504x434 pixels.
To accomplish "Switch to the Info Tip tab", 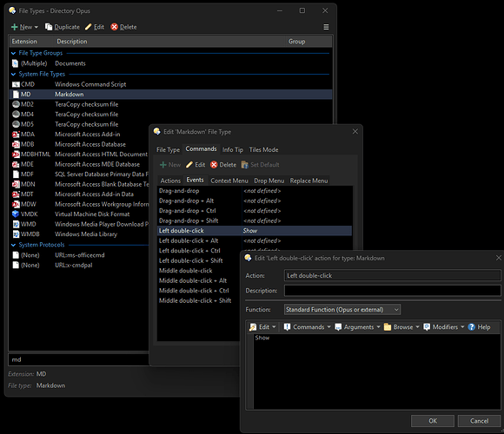I will click(233, 149).
